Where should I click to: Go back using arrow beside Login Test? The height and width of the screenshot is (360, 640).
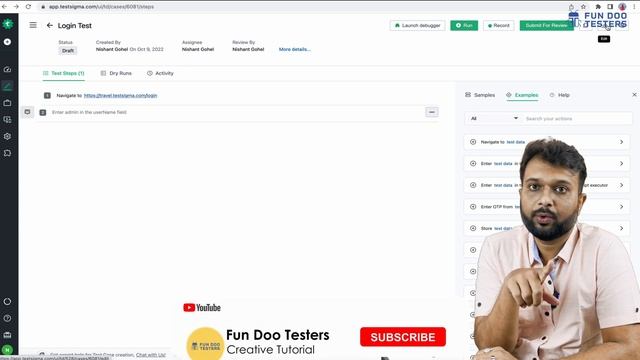coord(50,25)
